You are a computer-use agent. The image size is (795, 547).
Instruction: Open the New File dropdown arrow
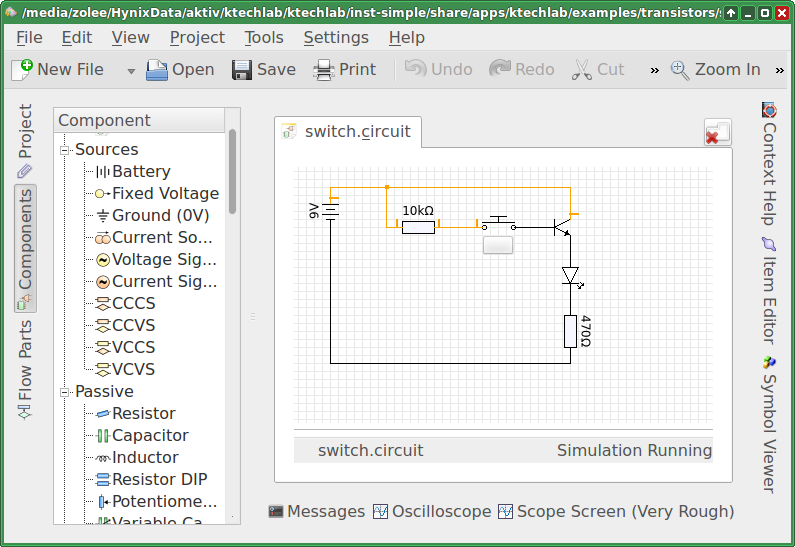tap(131, 70)
